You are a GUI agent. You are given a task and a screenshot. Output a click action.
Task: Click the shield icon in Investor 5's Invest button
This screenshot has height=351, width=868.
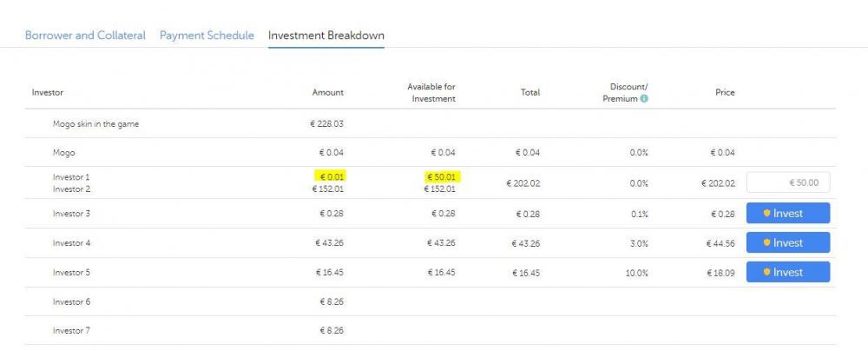tap(767, 272)
